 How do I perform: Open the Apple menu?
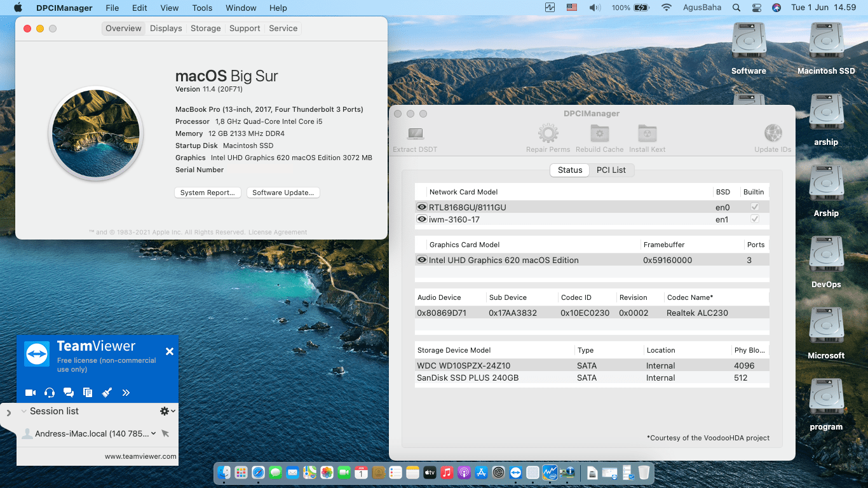[x=18, y=8]
